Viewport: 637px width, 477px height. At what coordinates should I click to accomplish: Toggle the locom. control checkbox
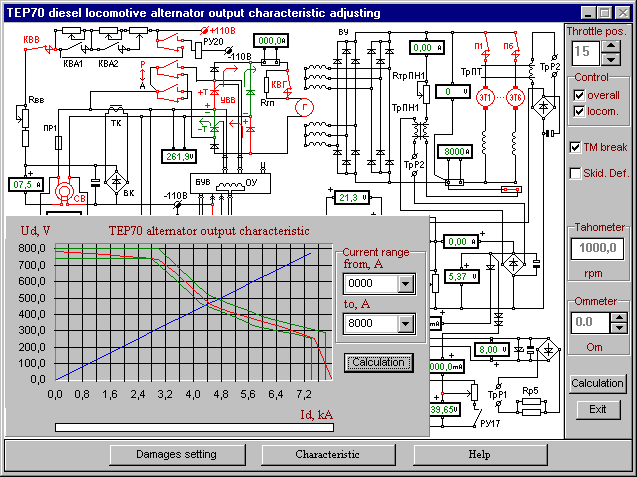click(579, 112)
